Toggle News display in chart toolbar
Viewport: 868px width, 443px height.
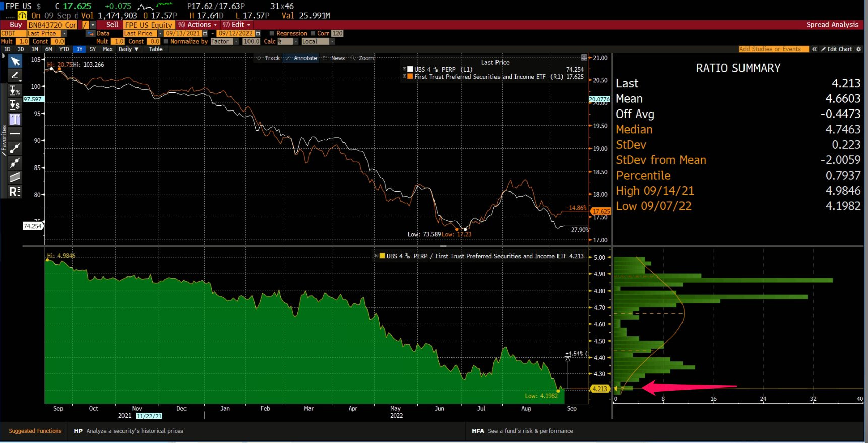point(334,58)
